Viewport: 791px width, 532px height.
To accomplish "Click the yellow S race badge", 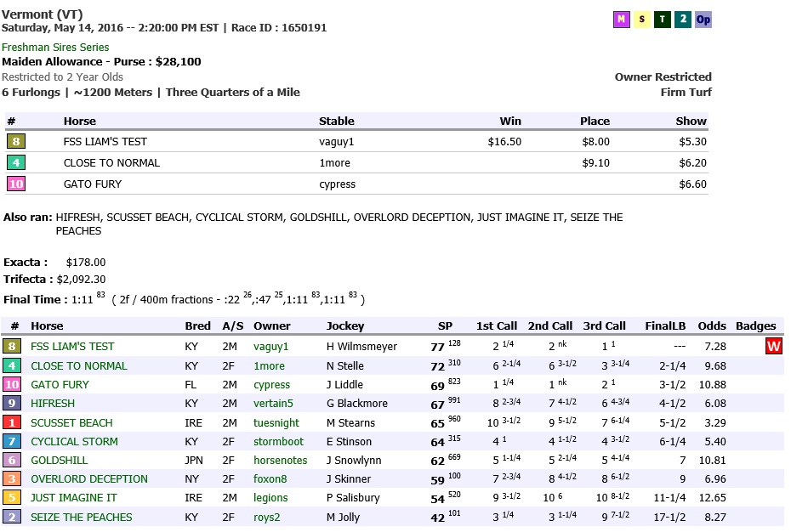I will click(641, 20).
